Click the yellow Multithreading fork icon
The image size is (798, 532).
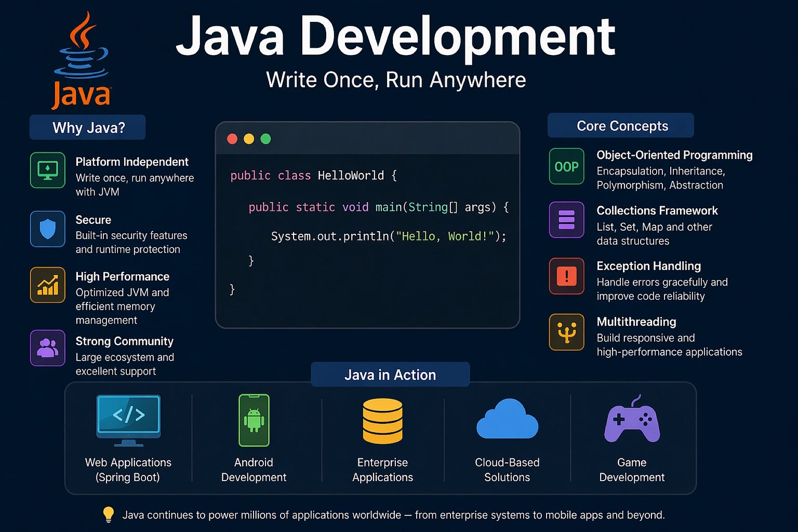pyautogui.click(x=567, y=332)
